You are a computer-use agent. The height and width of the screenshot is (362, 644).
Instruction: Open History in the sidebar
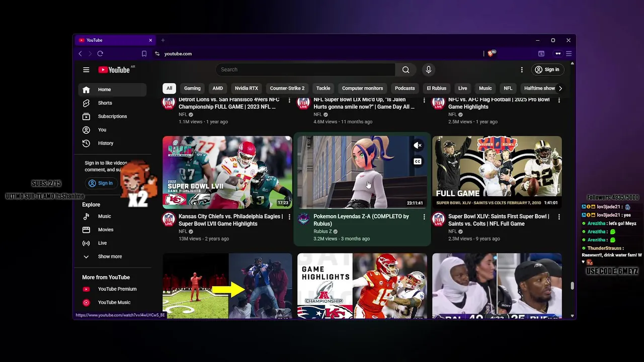click(112, 143)
